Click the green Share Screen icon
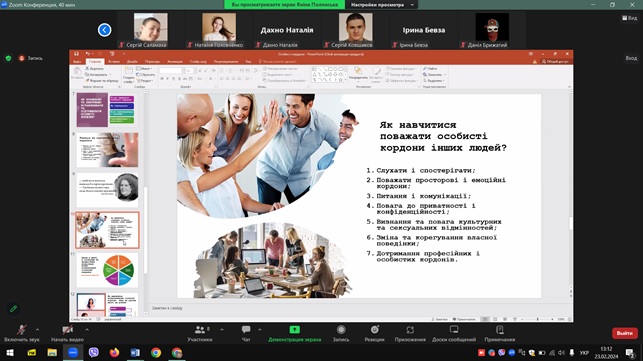The width and height of the screenshot is (643, 361). click(294, 329)
